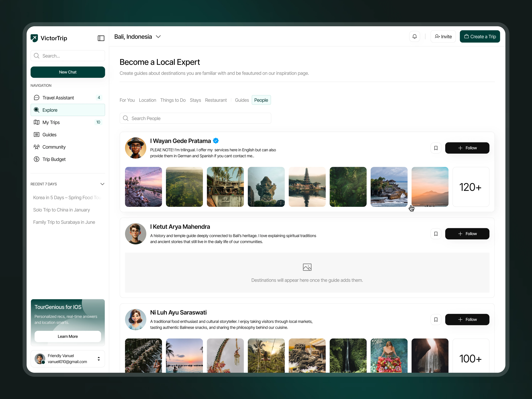Show Wayan's 120+ more photos
Image resolution: width=532 pixels, height=399 pixels.
(x=471, y=187)
